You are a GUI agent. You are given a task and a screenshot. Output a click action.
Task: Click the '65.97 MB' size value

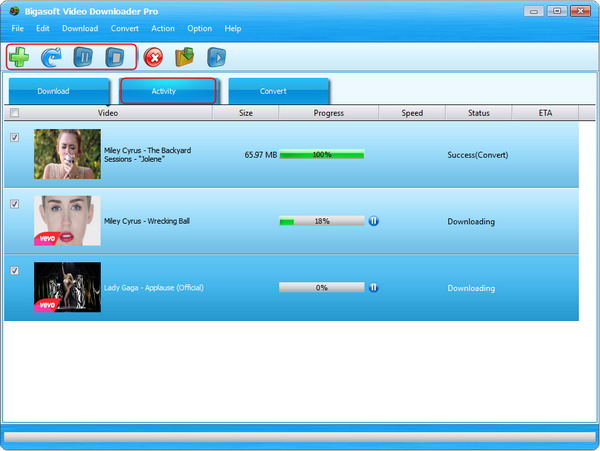(261, 155)
